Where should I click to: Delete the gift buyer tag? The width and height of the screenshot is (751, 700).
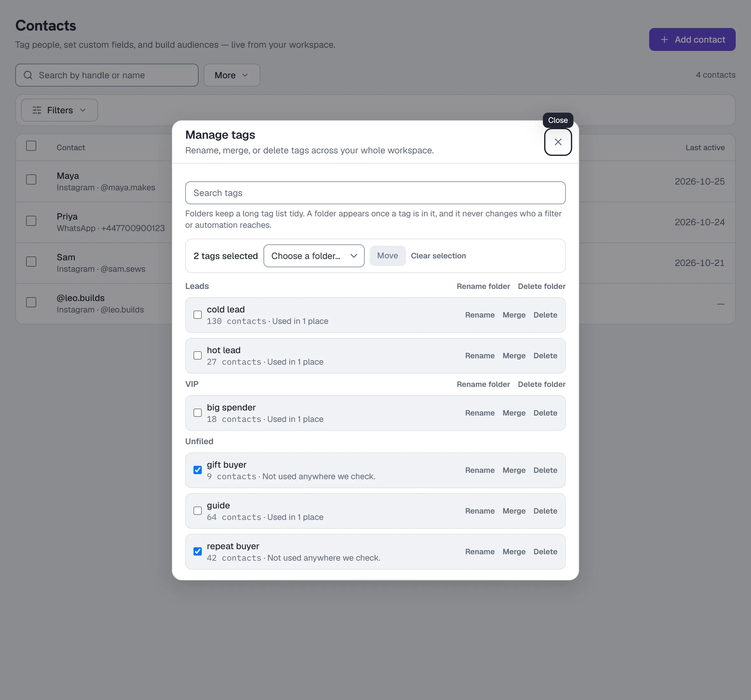point(545,470)
